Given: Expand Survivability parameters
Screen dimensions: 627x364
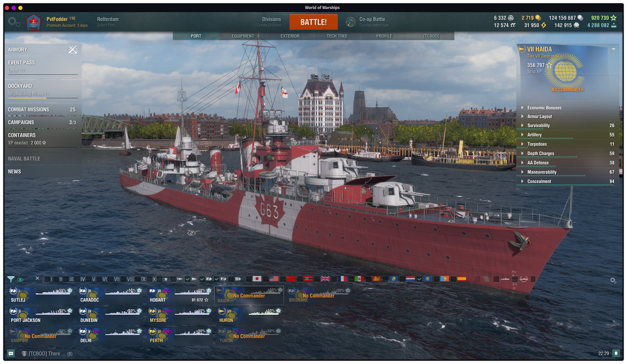Looking at the screenshot, I should click(x=568, y=125).
